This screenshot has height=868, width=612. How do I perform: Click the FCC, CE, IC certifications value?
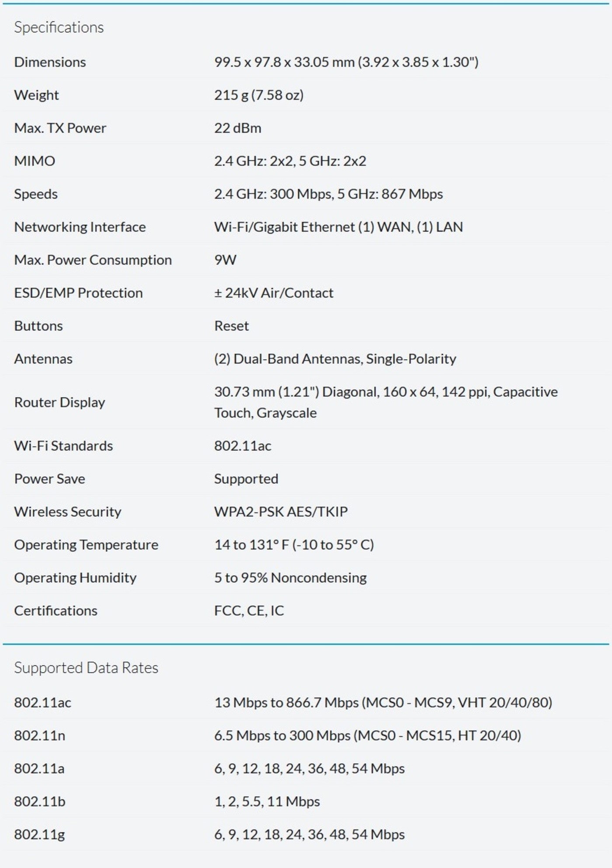point(249,611)
